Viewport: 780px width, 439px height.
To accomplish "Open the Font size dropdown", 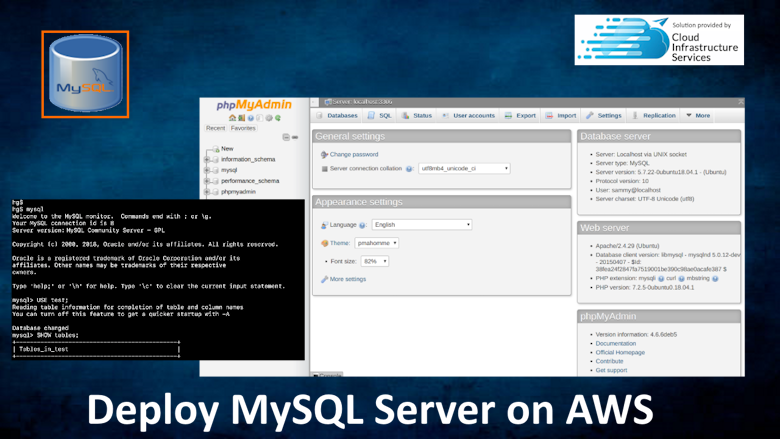I will (x=375, y=261).
